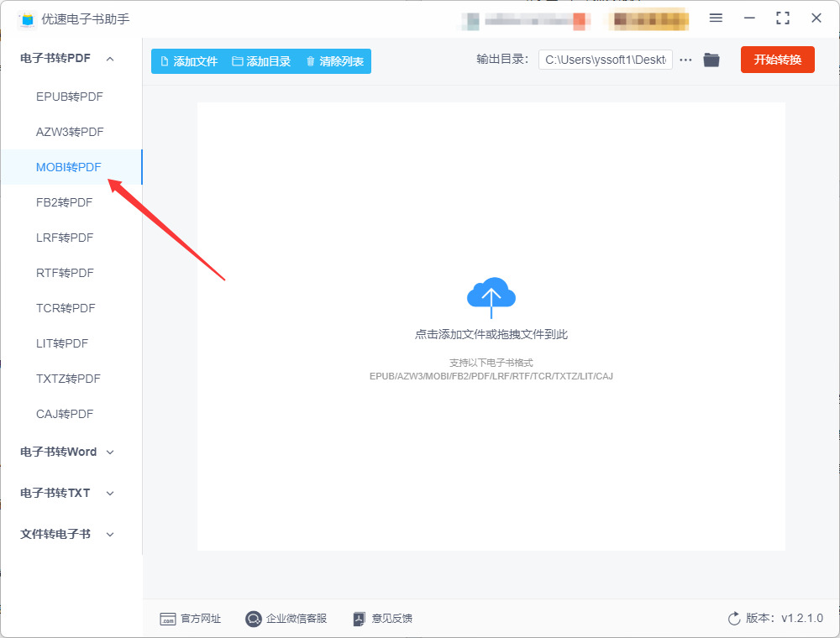840x638 pixels.
Task: Select FB2转PDF in the sidebar
Action: 71,202
